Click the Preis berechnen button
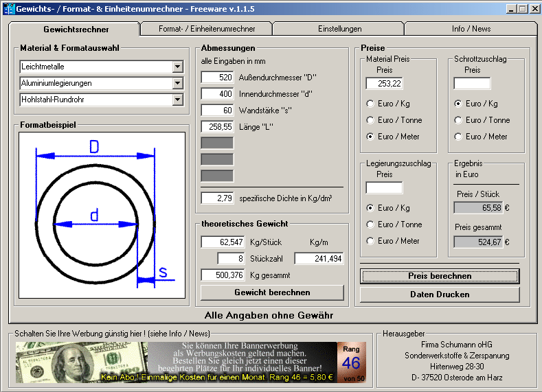 440,276
